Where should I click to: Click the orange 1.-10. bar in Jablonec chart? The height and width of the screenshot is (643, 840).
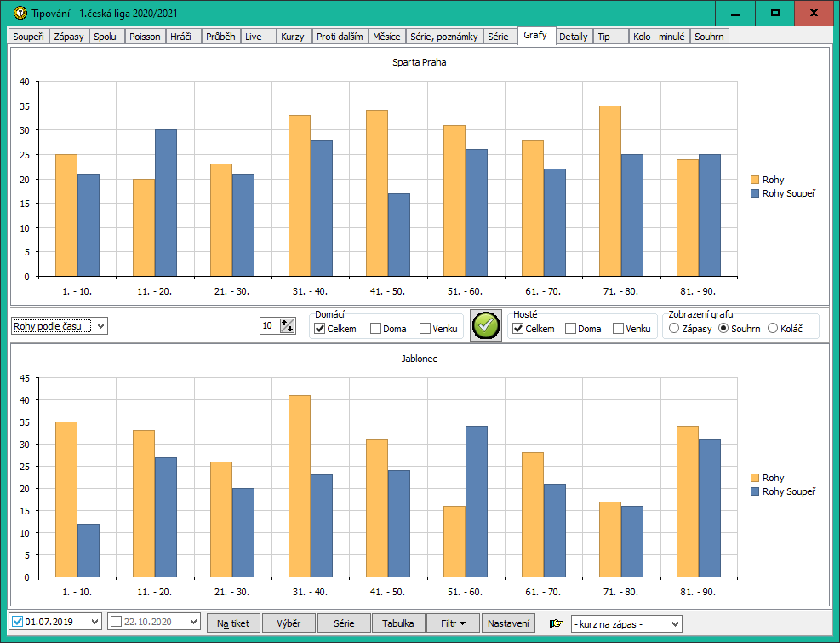coord(66,500)
